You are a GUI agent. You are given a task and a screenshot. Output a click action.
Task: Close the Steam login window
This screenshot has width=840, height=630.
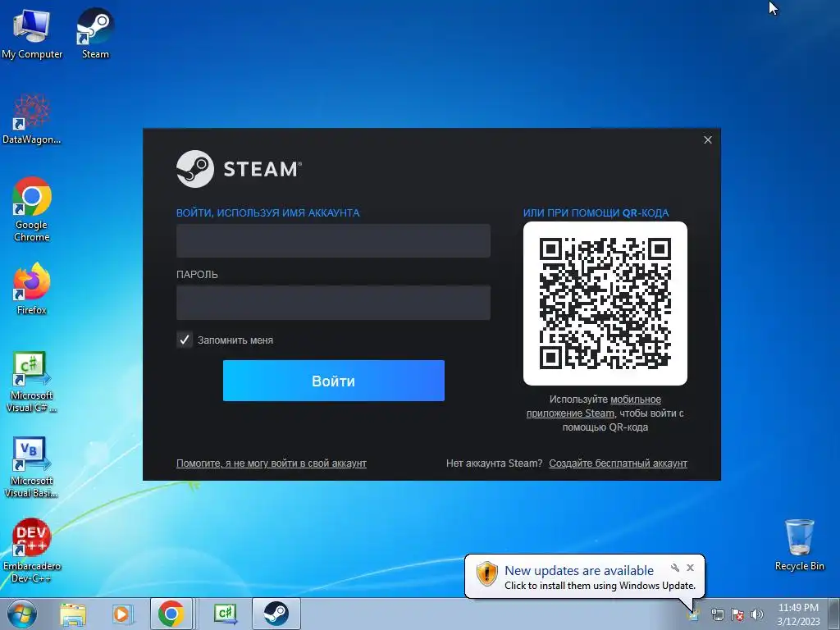tap(708, 139)
